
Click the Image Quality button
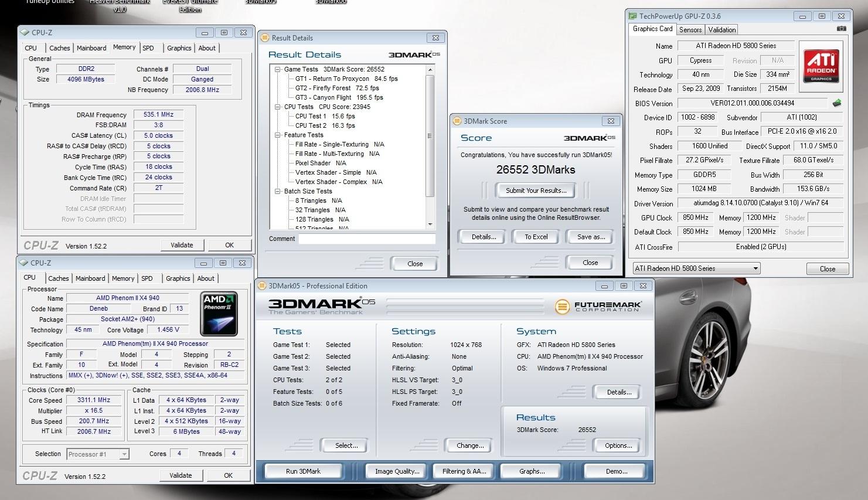(397, 471)
